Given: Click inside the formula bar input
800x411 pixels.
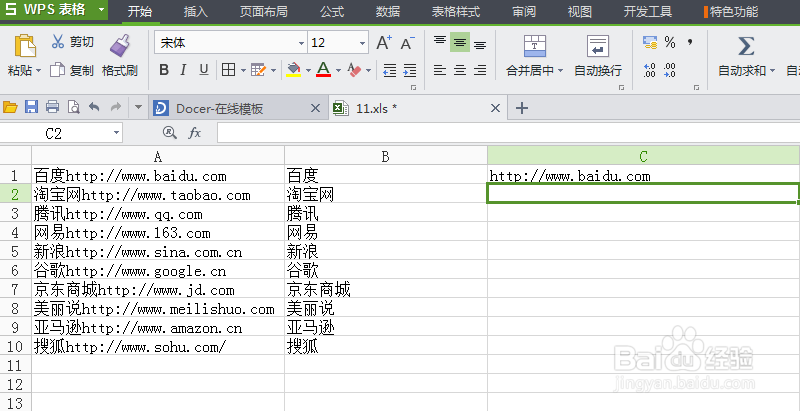Looking at the screenshot, I should coord(508,133).
